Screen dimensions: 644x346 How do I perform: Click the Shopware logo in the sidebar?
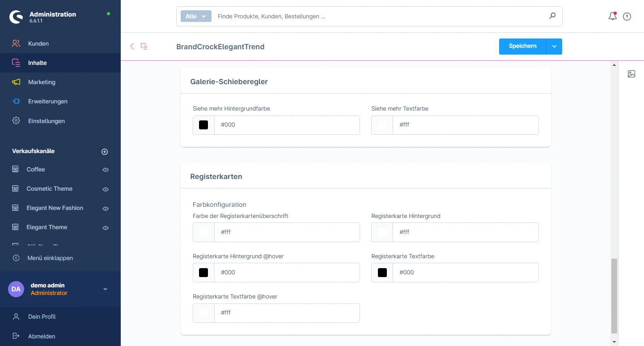pos(17,17)
